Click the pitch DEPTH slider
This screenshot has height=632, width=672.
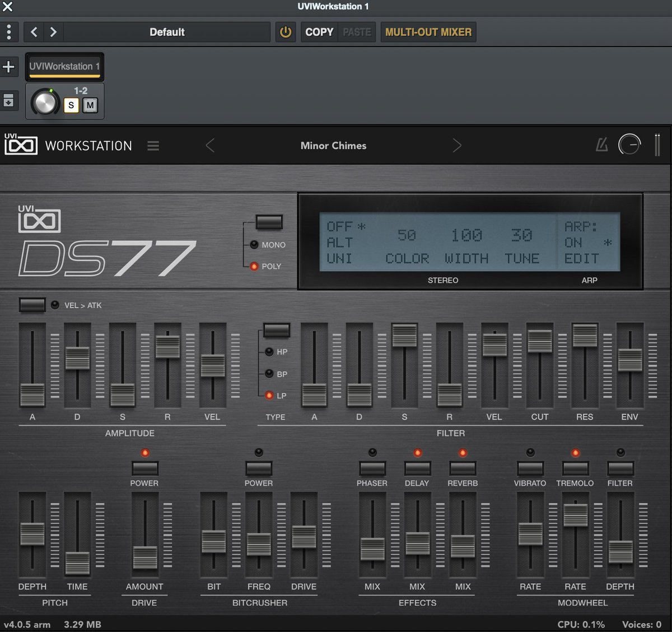tap(32, 534)
